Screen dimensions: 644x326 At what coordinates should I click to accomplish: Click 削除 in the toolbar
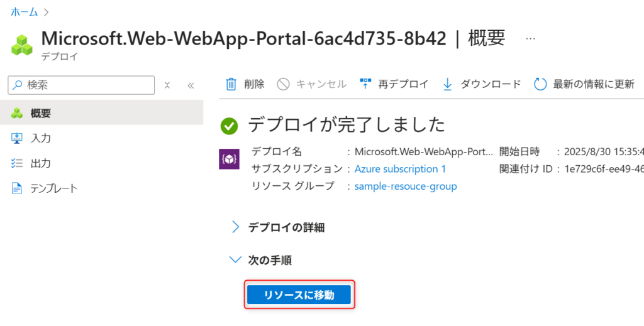coord(254,84)
